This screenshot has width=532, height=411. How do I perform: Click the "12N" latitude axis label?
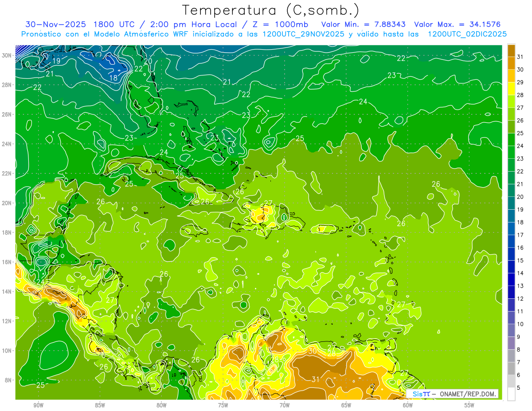(x=7, y=321)
